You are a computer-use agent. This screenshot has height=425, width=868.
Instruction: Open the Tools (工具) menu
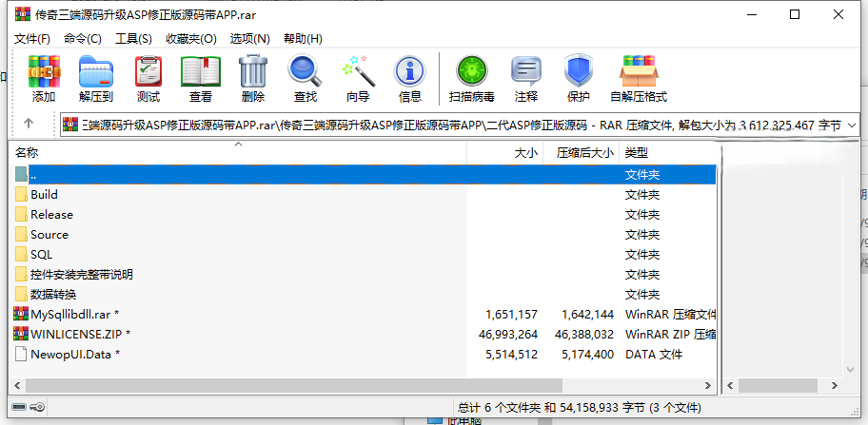click(133, 38)
